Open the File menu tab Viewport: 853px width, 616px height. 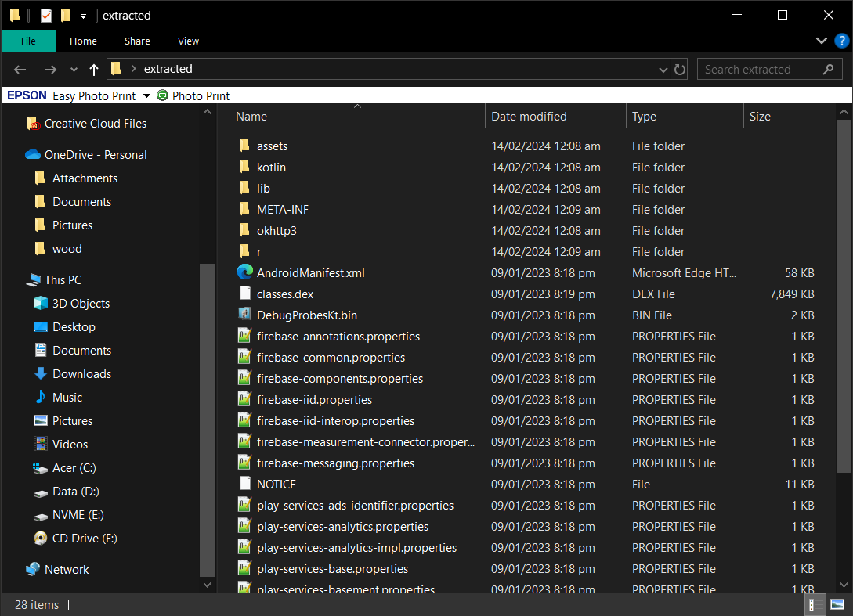pos(28,41)
